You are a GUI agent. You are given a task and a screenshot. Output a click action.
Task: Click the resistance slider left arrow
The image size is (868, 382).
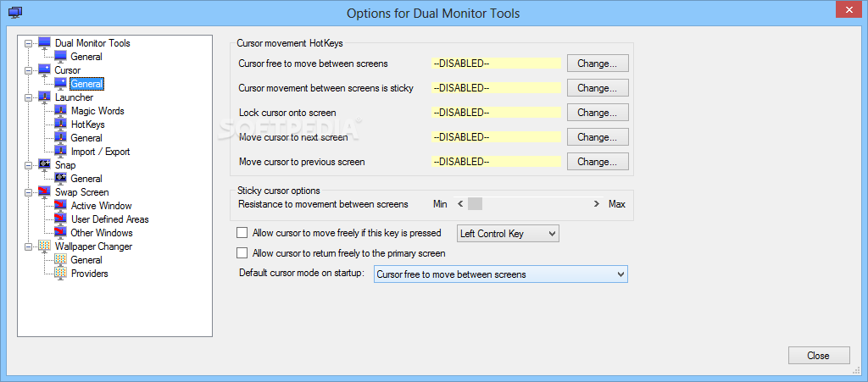pyautogui.click(x=460, y=204)
